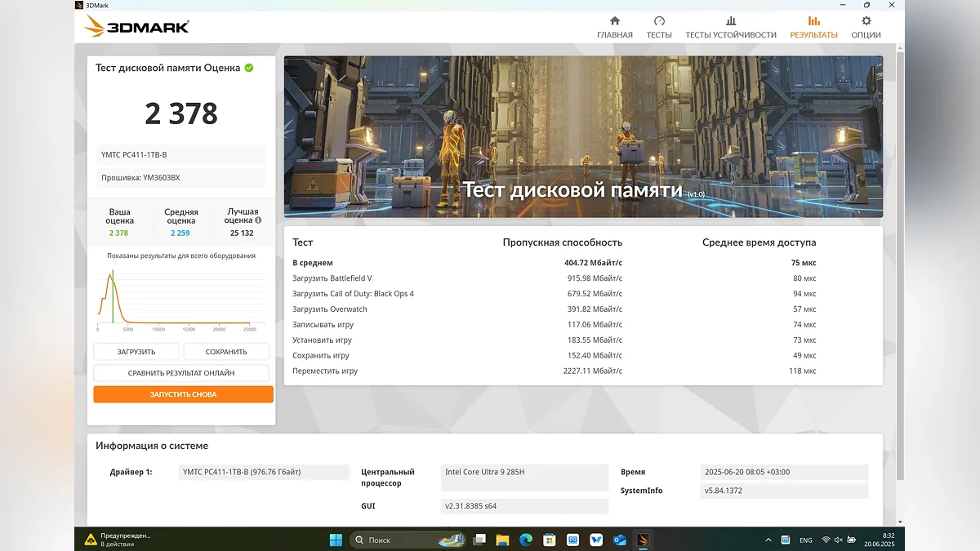Expand hidden system tray icons chevron
Image resolution: width=980 pixels, height=551 pixels.
tap(768, 540)
